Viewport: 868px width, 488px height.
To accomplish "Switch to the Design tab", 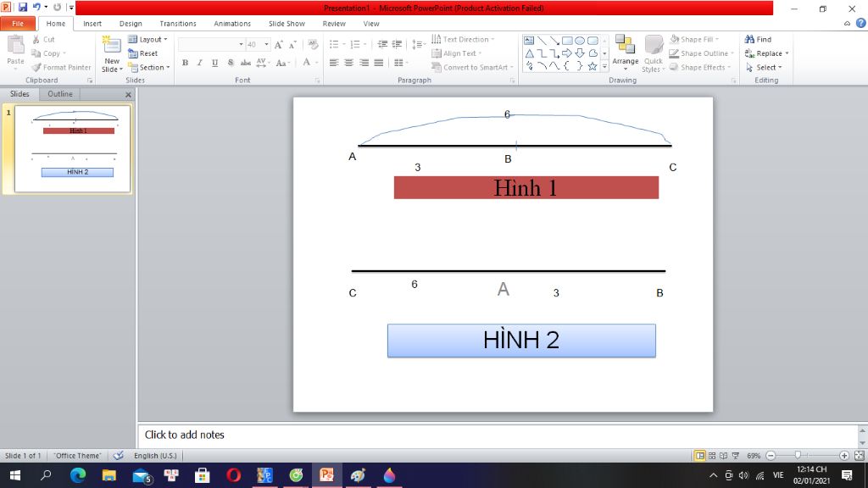I will (131, 24).
